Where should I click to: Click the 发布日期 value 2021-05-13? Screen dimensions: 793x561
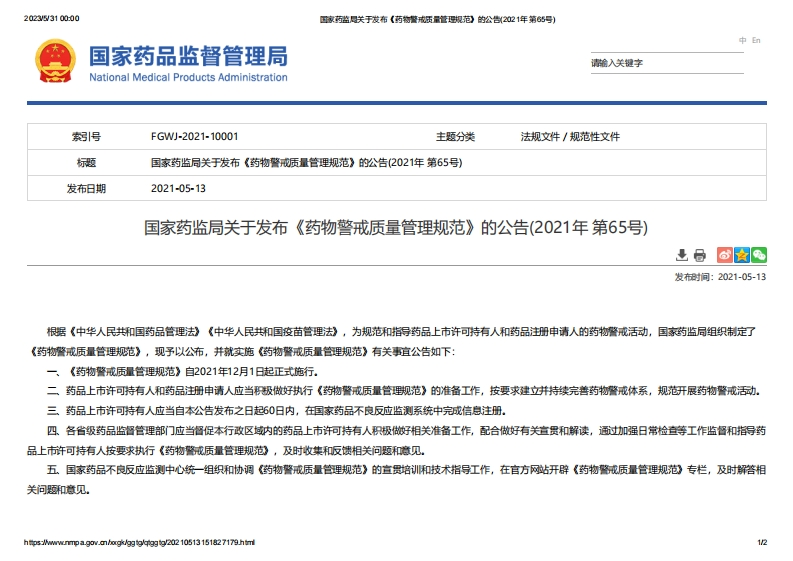pos(178,188)
